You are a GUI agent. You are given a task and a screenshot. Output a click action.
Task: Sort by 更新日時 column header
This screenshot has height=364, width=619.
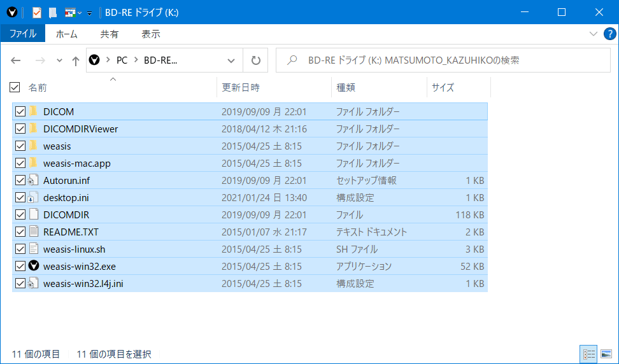pyautogui.click(x=241, y=88)
